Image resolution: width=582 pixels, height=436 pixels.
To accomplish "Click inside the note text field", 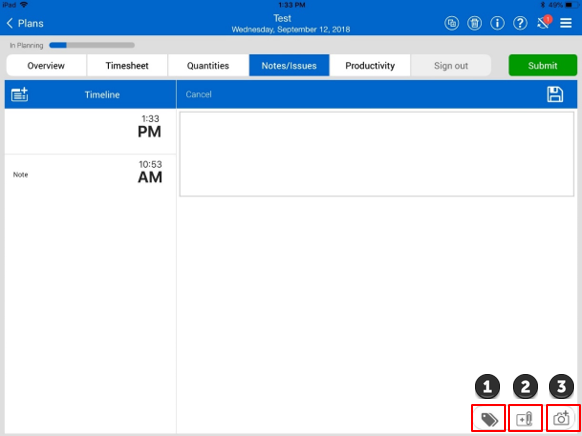I will point(377,154).
